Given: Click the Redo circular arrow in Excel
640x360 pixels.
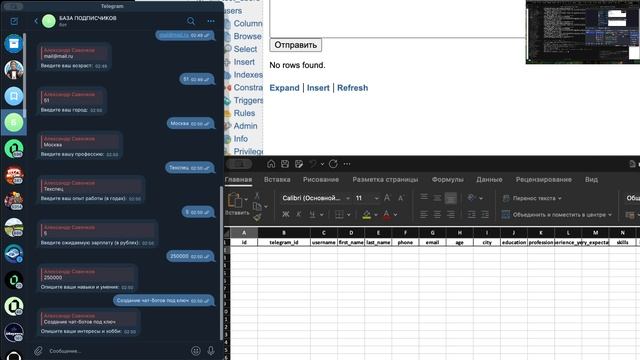Looking at the screenshot, I should (333, 164).
